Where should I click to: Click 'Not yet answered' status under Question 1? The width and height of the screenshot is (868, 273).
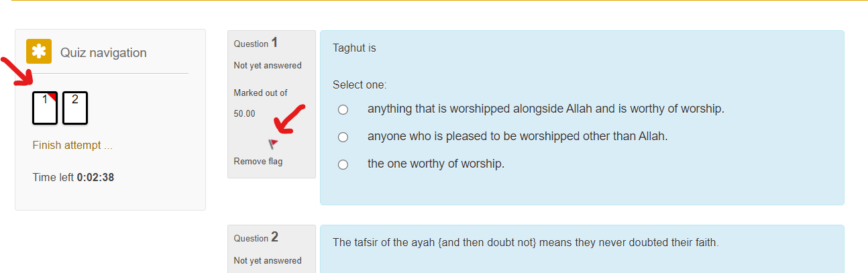tap(268, 66)
